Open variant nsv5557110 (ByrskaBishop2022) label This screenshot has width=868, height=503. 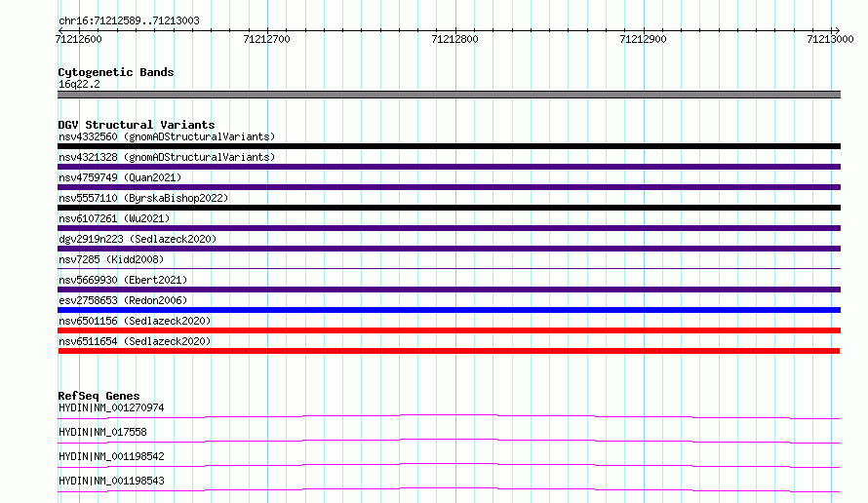(x=143, y=198)
